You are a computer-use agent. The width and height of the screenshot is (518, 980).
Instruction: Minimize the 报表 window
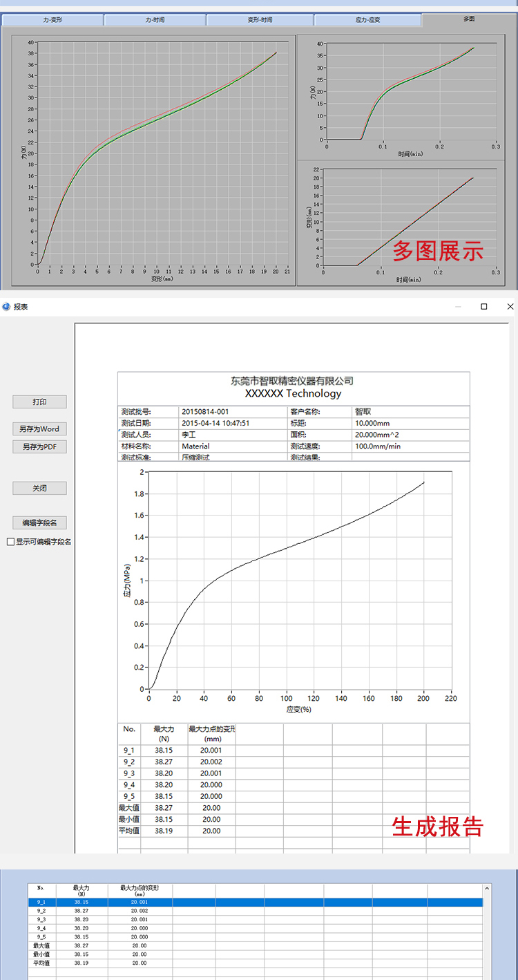click(458, 306)
